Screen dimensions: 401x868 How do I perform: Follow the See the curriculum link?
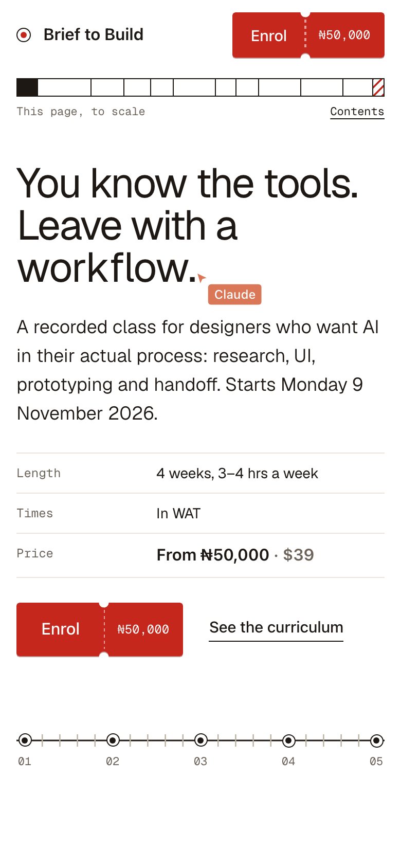click(276, 628)
